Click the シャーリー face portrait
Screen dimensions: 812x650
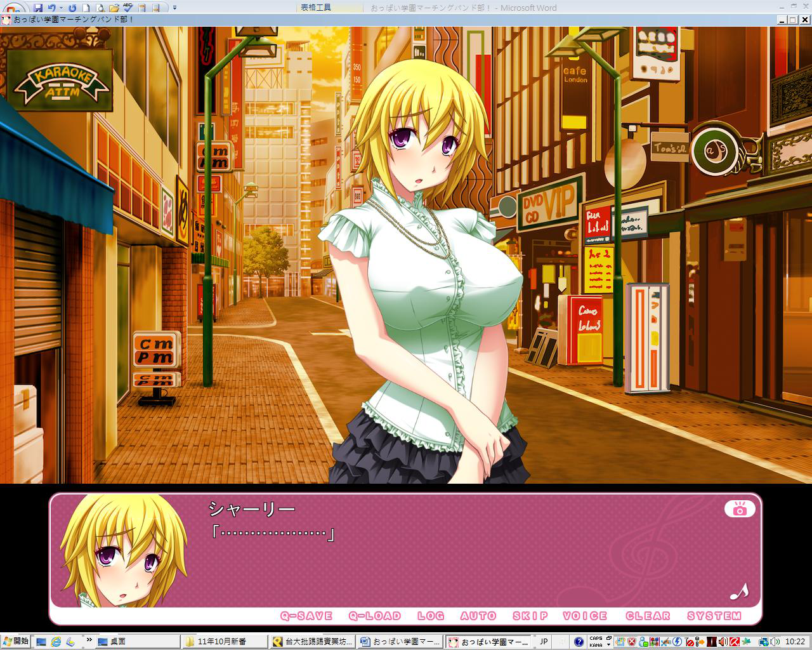point(124,550)
